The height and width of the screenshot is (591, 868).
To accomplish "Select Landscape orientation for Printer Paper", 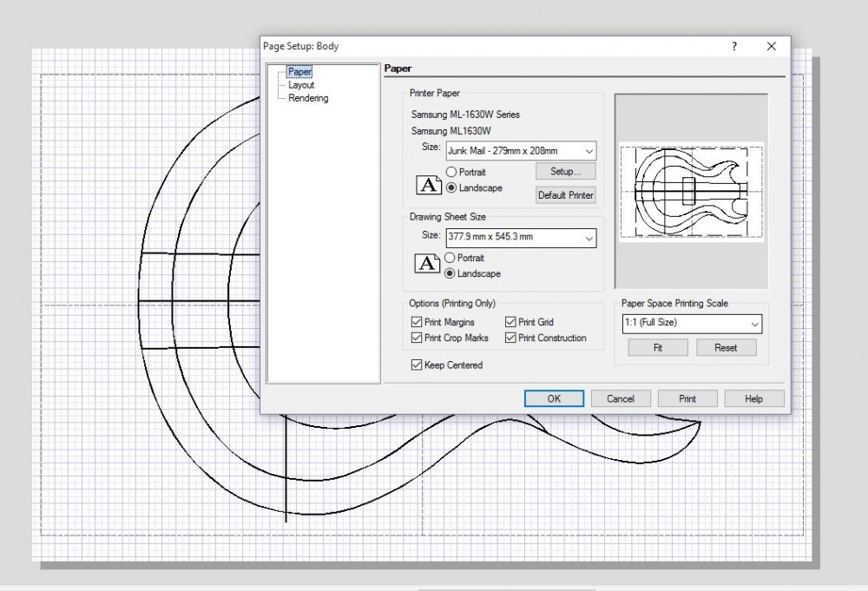I will 451,187.
